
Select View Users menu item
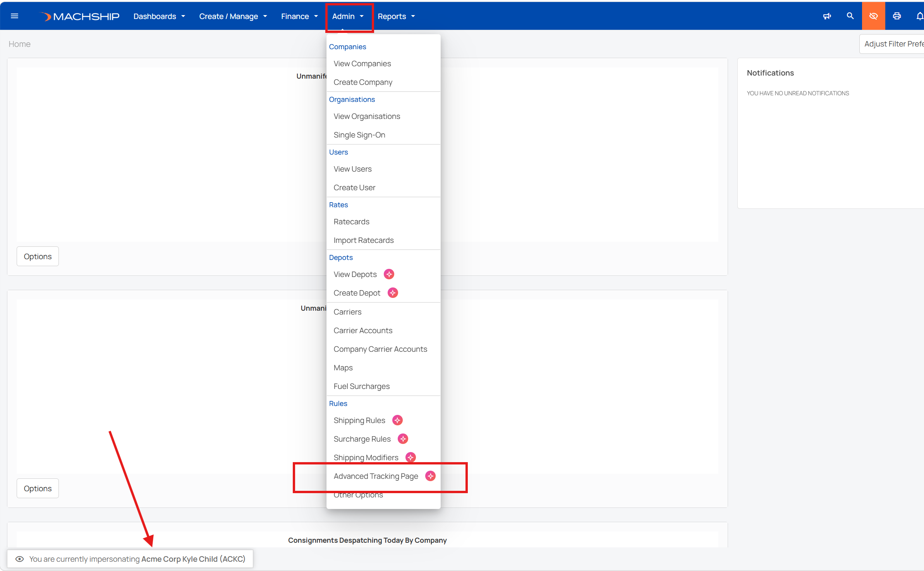tap(383, 169)
